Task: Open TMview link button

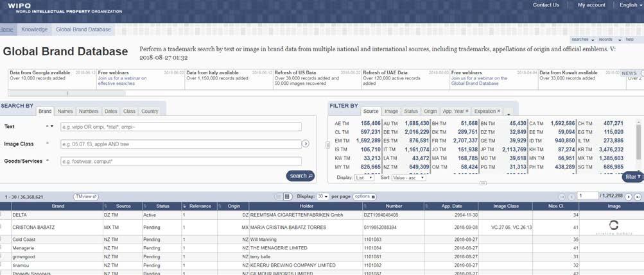Action: point(86,197)
